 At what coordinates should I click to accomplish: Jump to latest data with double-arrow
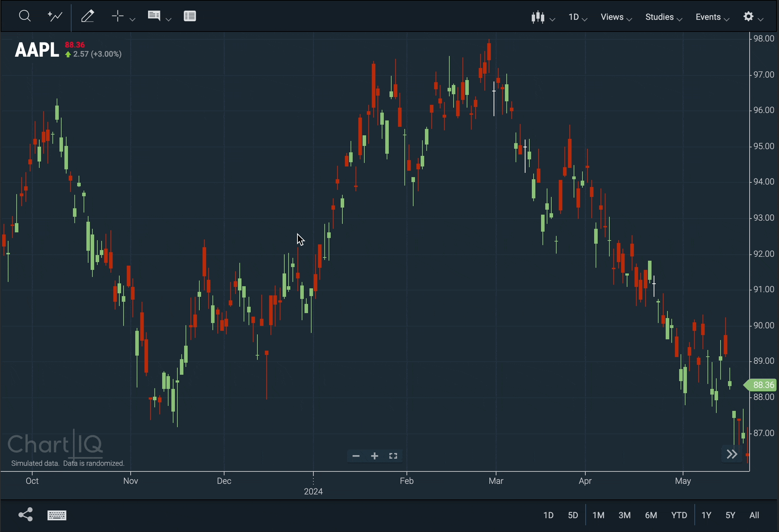(732, 454)
